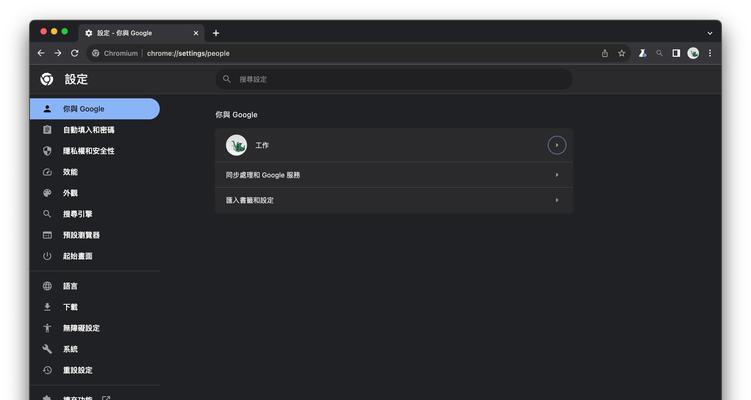Click the Chromium logo next to 設定

(x=47, y=79)
